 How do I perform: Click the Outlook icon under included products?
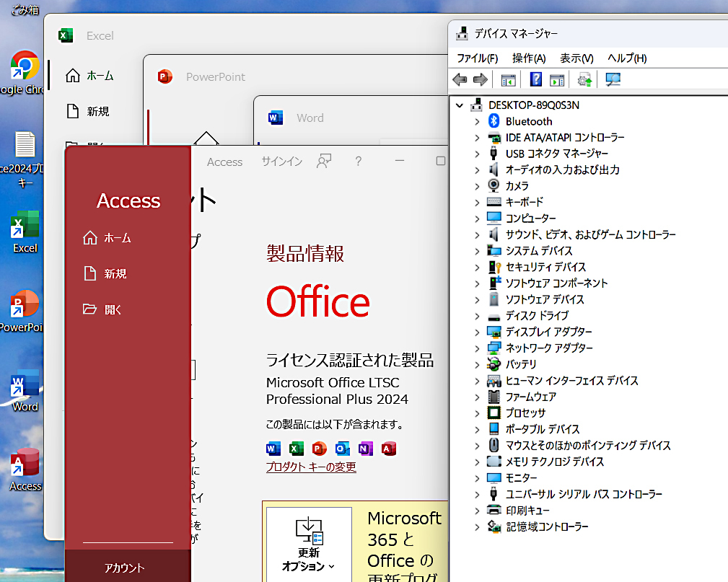(342, 449)
